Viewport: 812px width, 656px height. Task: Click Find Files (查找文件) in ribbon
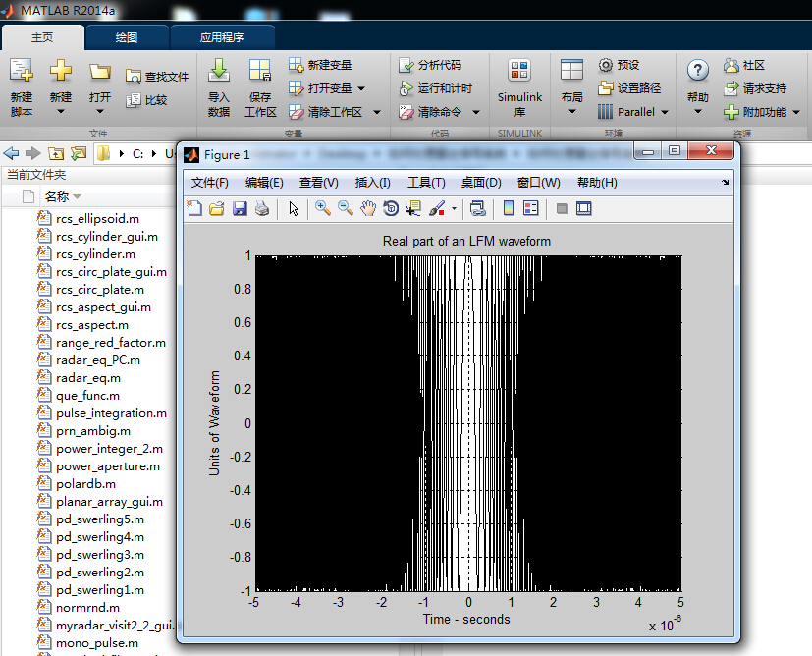point(157,77)
